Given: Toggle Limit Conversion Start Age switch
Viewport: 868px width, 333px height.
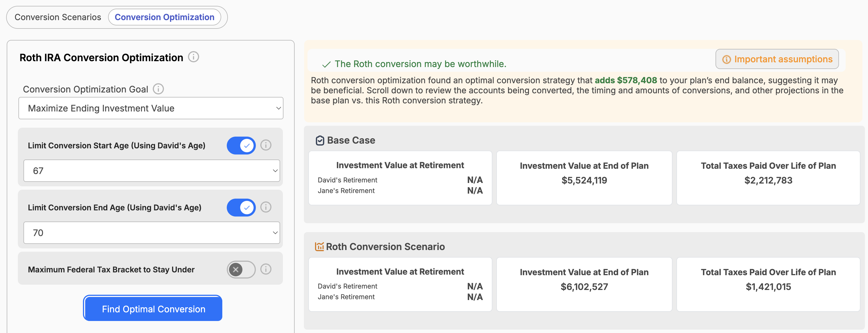Looking at the screenshot, I should click(x=241, y=146).
